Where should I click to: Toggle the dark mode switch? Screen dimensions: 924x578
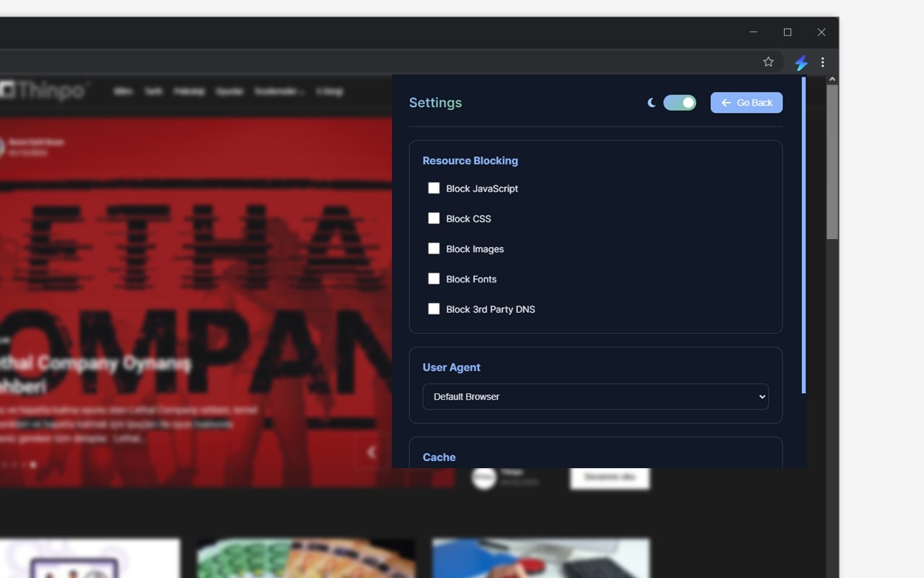[679, 103]
